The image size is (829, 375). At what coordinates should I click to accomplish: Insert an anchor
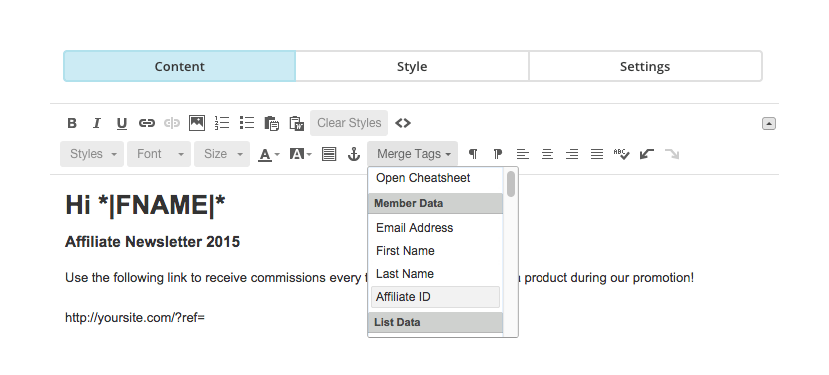pos(354,154)
